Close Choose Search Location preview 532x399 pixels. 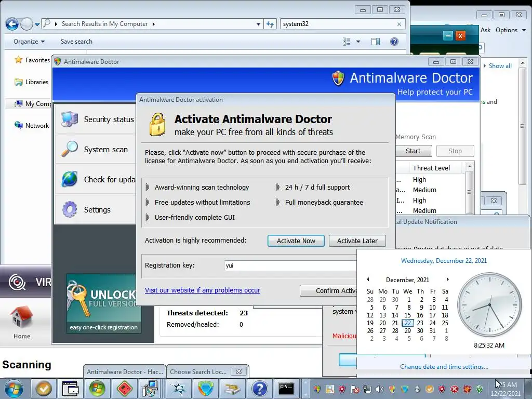pos(239,371)
